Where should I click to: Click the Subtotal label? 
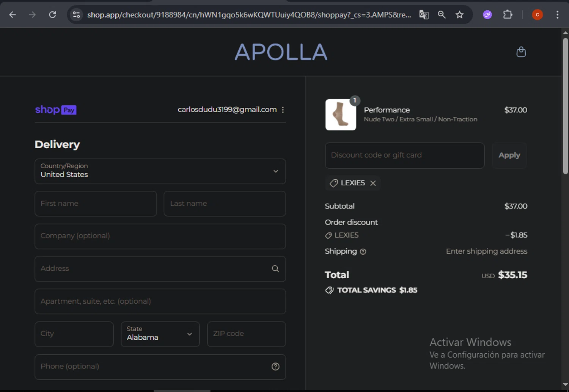pyautogui.click(x=340, y=206)
